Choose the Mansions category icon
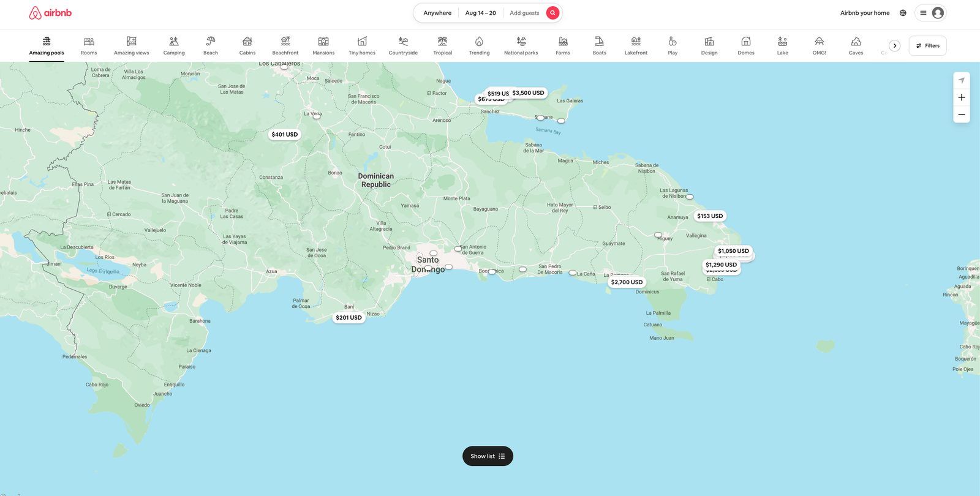Viewport: 980px width, 496px height. tap(323, 42)
